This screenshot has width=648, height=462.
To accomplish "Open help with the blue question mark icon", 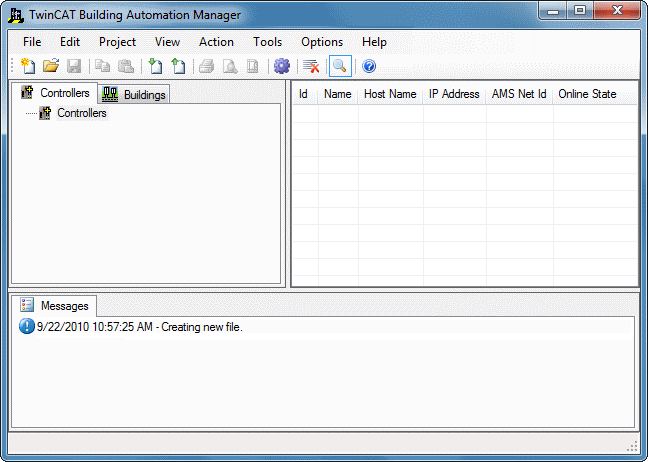I will (369, 66).
